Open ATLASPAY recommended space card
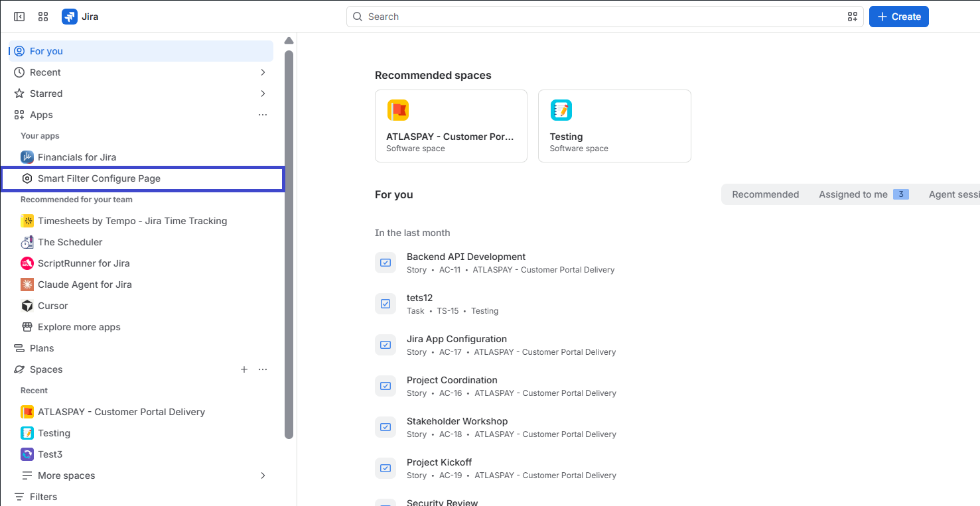980x506 pixels. (x=451, y=126)
